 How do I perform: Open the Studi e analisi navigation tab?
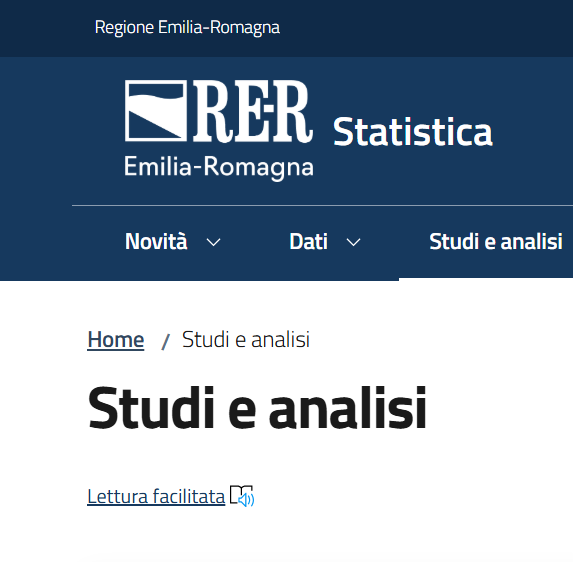[x=496, y=242]
